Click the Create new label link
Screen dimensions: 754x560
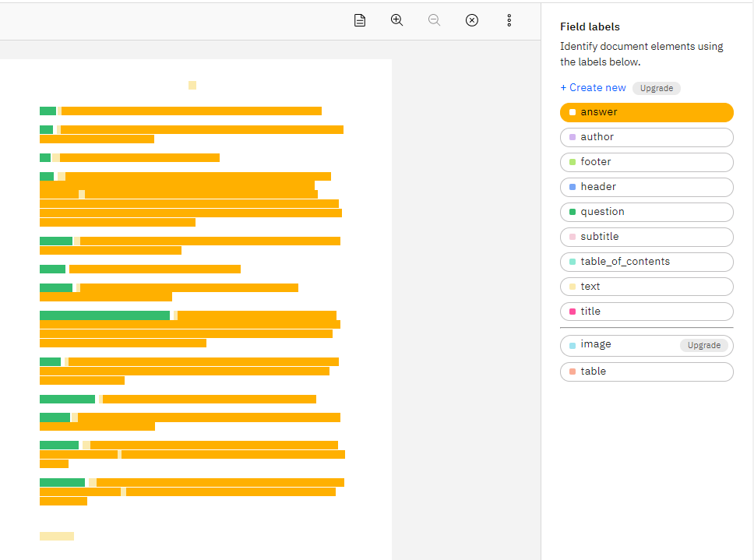coord(593,88)
